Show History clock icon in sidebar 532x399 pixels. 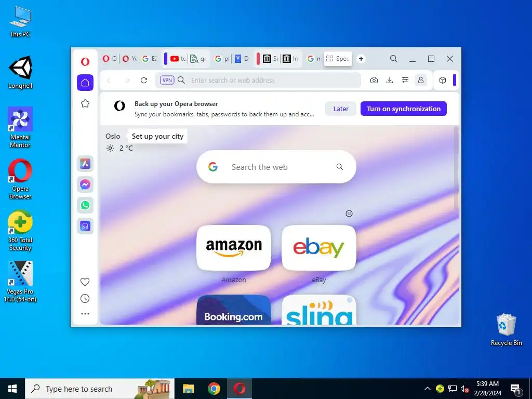(85, 299)
